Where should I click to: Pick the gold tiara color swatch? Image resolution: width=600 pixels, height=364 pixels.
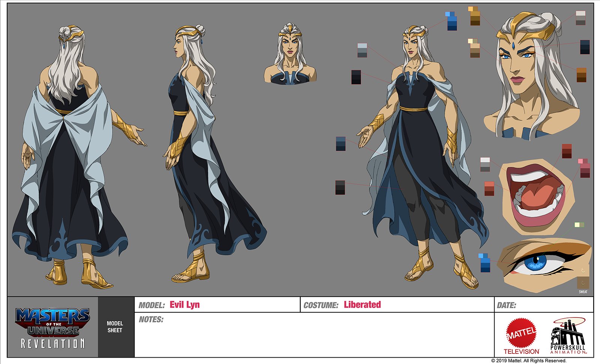point(474,16)
